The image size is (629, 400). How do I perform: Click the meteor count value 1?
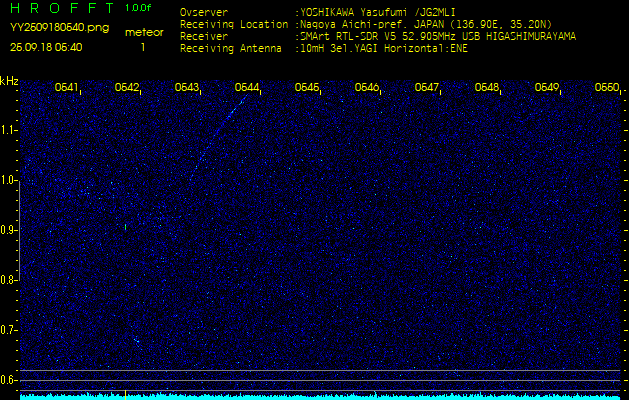pyautogui.click(x=143, y=47)
